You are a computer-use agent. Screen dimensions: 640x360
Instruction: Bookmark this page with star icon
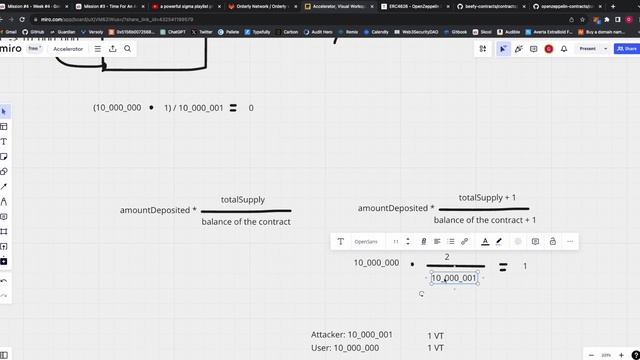coord(583,20)
